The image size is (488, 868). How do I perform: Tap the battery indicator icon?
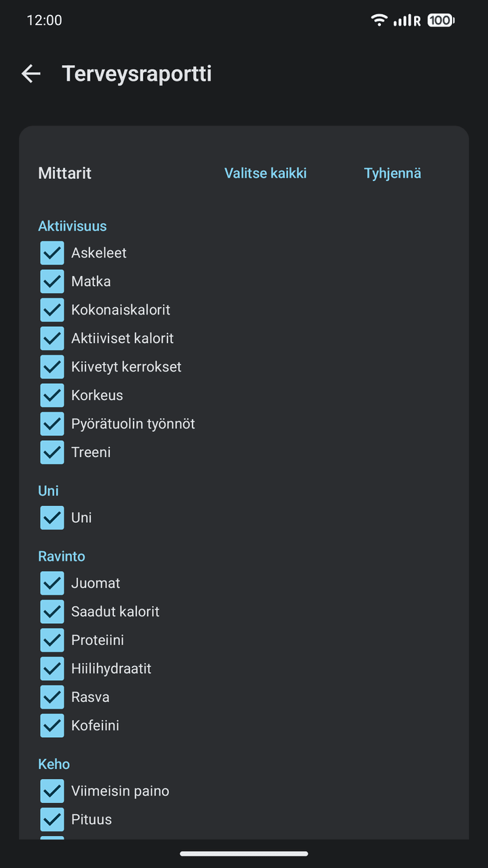pos(441,20)
